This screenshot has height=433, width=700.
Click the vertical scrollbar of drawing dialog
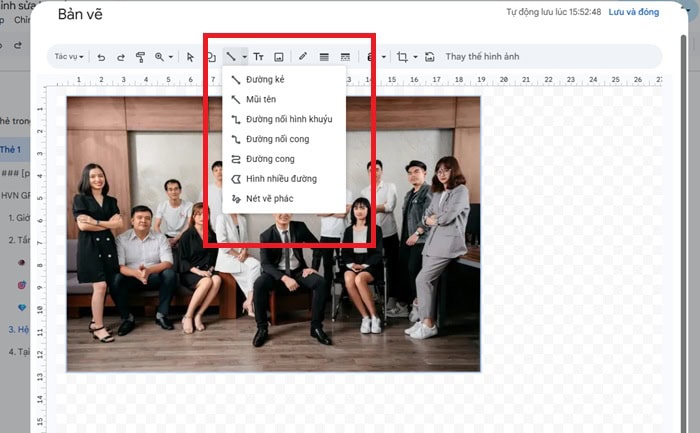point(683,232)
